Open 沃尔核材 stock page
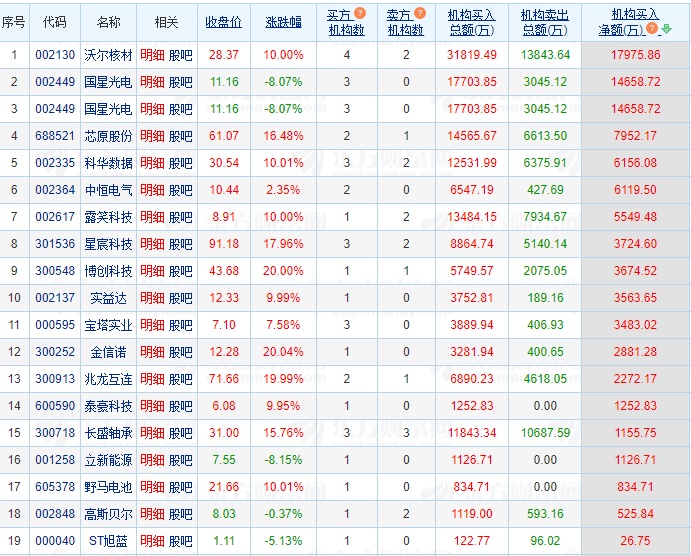 pyautogui.click(x=108, y=55)
